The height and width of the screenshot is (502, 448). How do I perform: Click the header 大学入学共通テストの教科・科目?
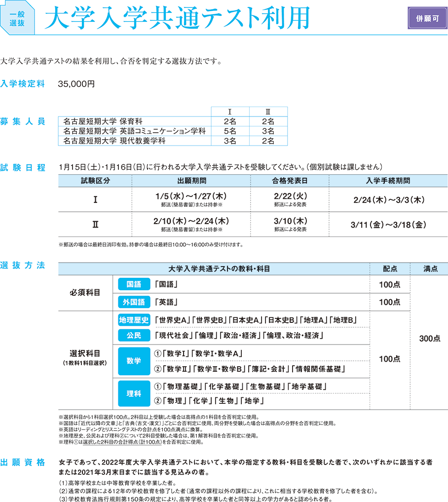[219, 269]
